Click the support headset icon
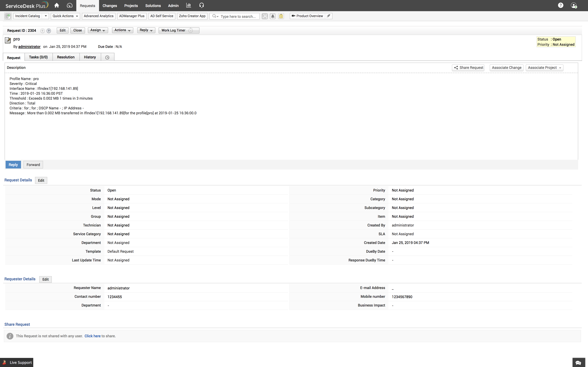 point(201,5)
